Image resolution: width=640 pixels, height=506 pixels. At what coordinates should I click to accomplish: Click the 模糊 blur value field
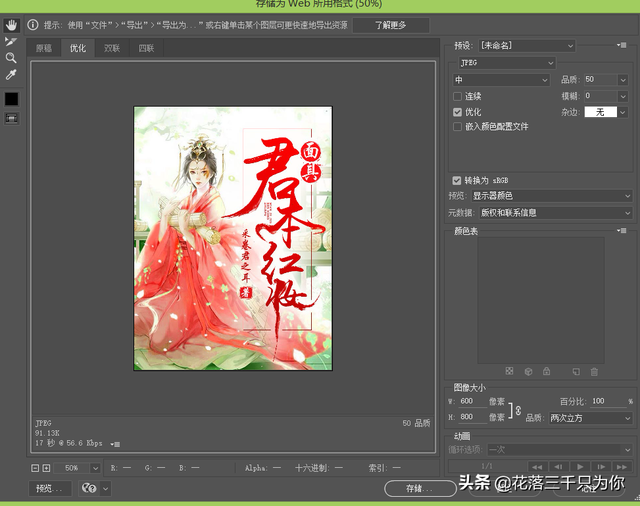600,96
